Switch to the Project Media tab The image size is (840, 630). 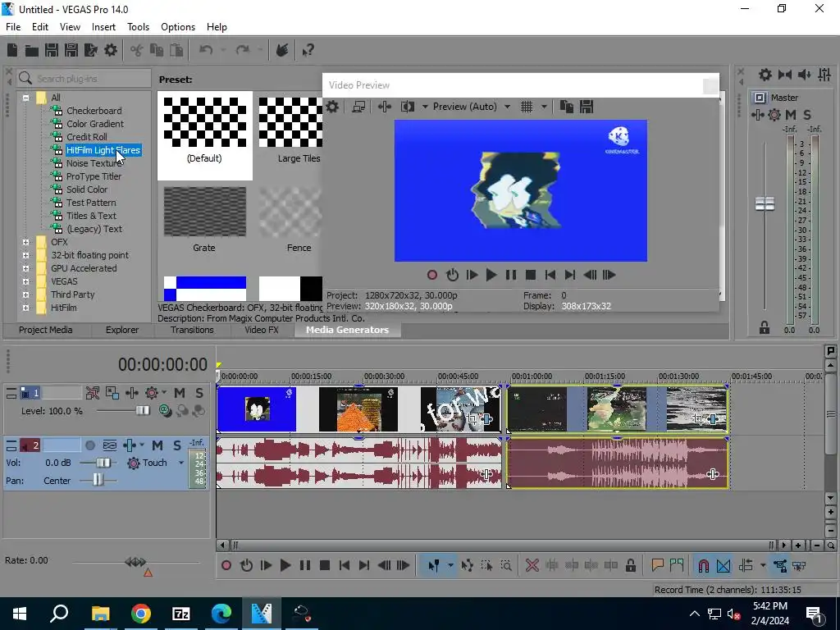pos(46,330)
